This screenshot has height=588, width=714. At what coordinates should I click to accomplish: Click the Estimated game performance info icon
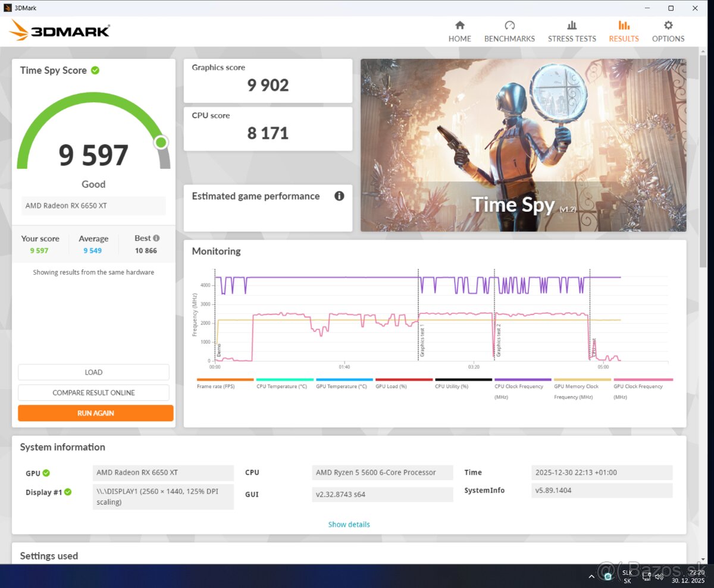click(x=339, y=196)
